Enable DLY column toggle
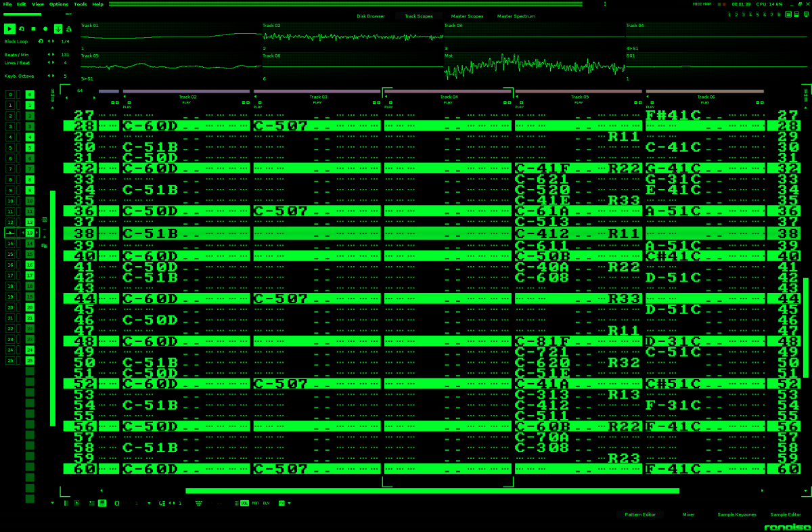Image resolution: width=812 pixels, height=532 pixels. click(x=266, y=503)
